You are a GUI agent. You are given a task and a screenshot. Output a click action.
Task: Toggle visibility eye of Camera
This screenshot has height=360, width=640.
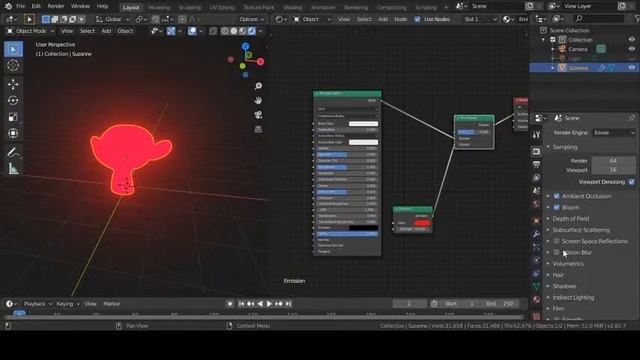(x=632, y=49)
